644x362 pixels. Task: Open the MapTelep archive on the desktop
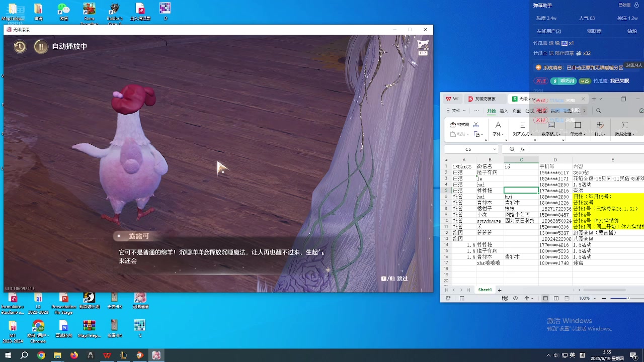[x=89, y=329]
